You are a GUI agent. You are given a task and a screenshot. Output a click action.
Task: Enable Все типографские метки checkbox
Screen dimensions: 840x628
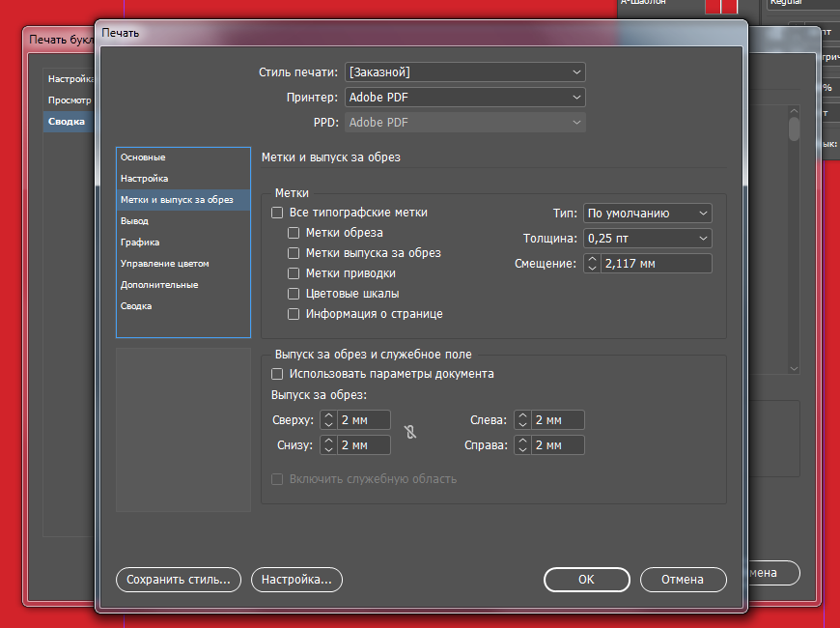277,213
